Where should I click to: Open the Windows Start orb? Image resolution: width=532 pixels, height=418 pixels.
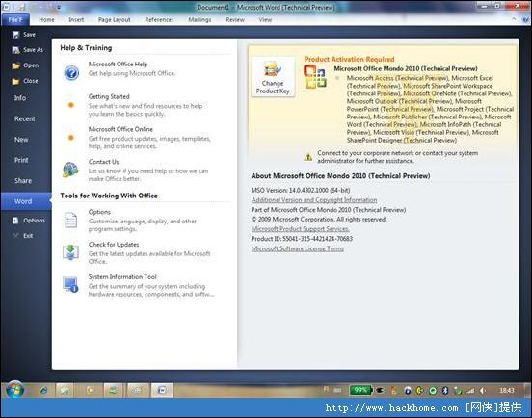[14, 390]
